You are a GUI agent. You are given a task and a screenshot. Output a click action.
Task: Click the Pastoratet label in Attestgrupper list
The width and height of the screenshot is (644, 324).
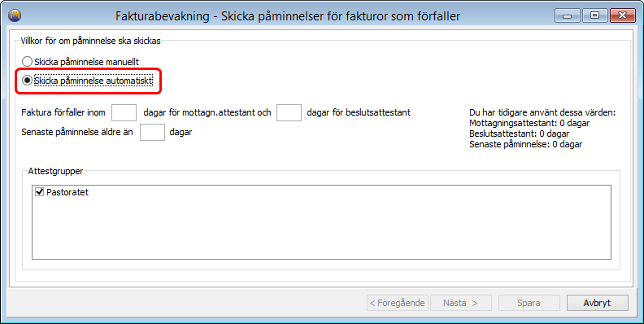pyautogui.click(x=67, y=192)
